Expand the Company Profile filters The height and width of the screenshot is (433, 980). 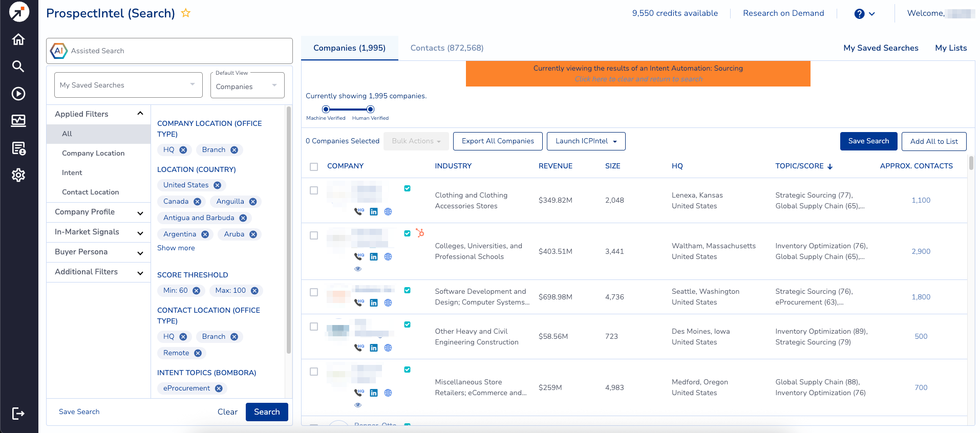click(140, 213)
